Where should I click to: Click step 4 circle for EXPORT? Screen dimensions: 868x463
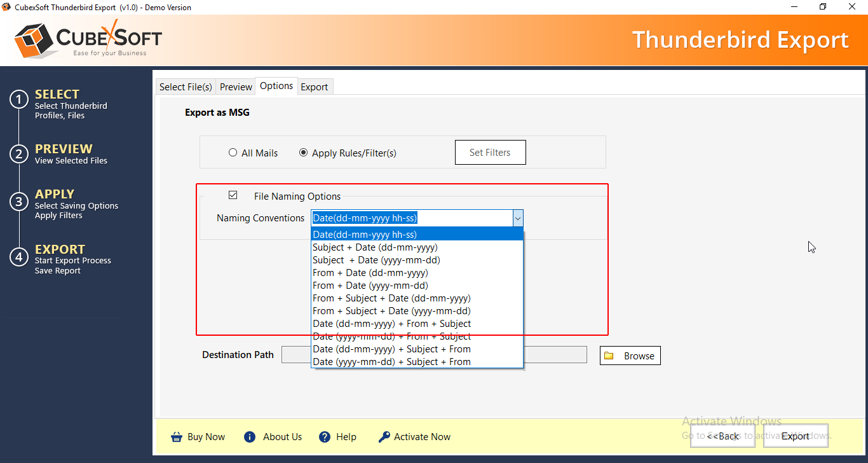click(x=19, y=257)
